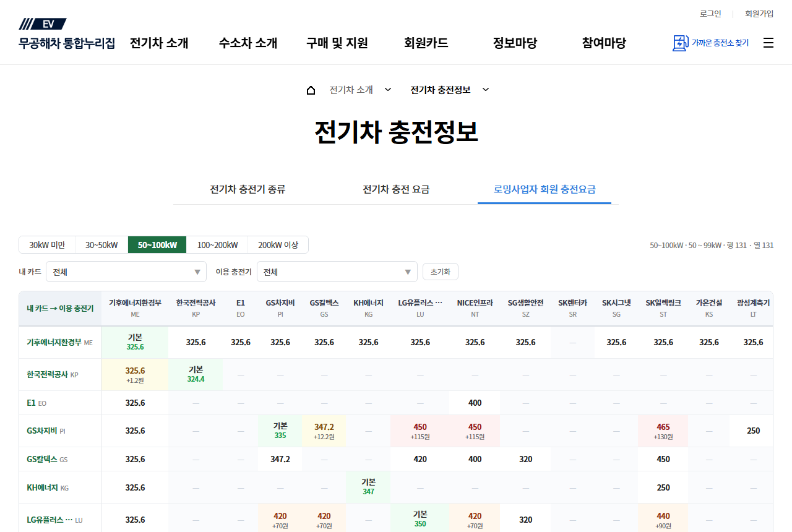Click SK일렉링크 ST column header

pyautogui.click(x=663, y=308)
